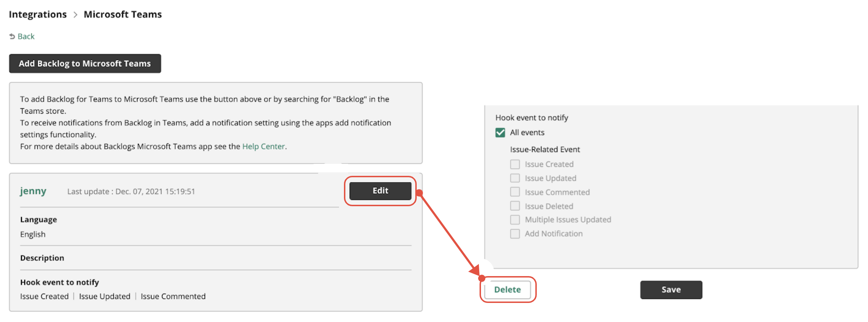The height and width of the screenshot is (322, 868).
Task: Click the Edit button
Action: tap(380, 191)
